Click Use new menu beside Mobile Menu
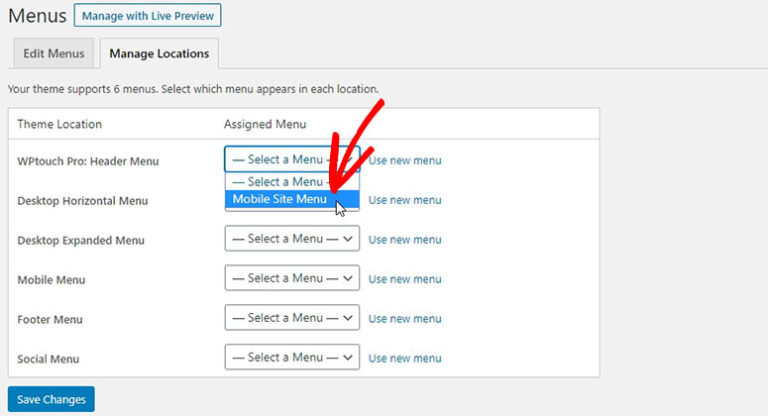This screenshot has height=416, width=768. click(x=404, y=279)
